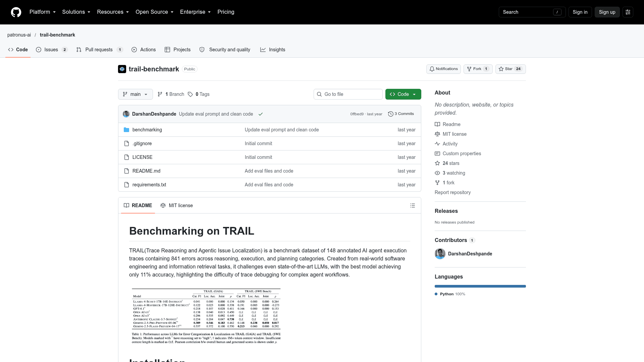Open the Pricing link
Screen dimensions: 644x362
[226, 12]
